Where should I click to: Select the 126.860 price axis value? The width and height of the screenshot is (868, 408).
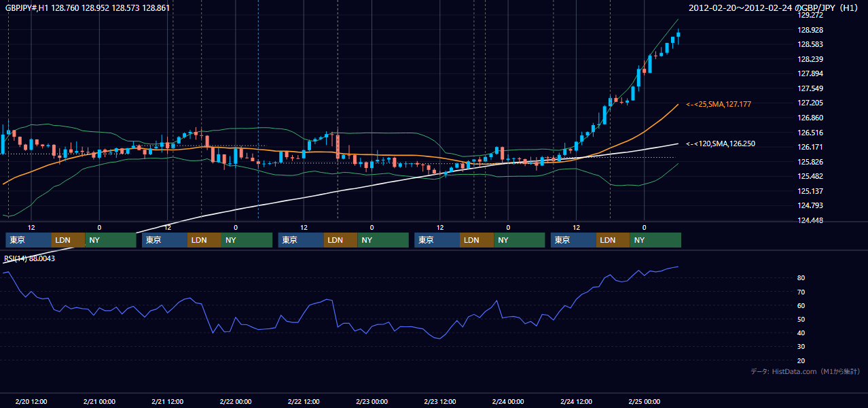click(x=811, y=118)
